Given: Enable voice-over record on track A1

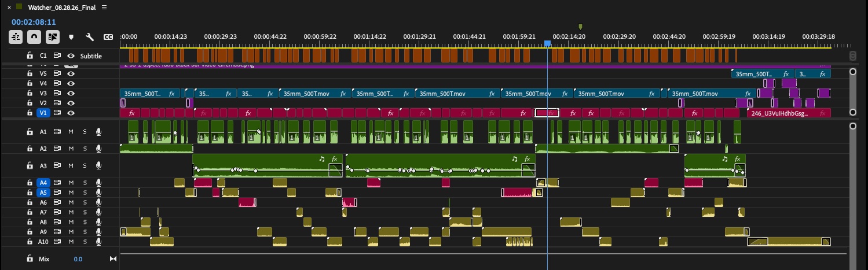Looking at the screenshot, I should [98, 132].
